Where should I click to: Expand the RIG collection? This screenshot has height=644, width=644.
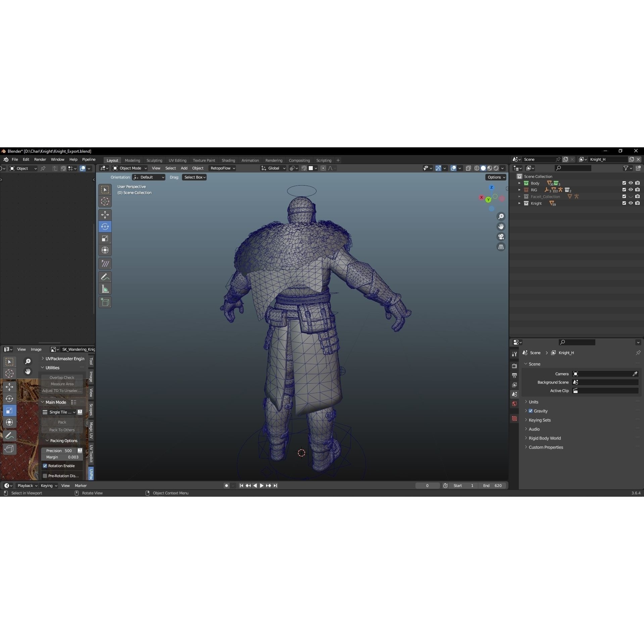pos(520,190)
